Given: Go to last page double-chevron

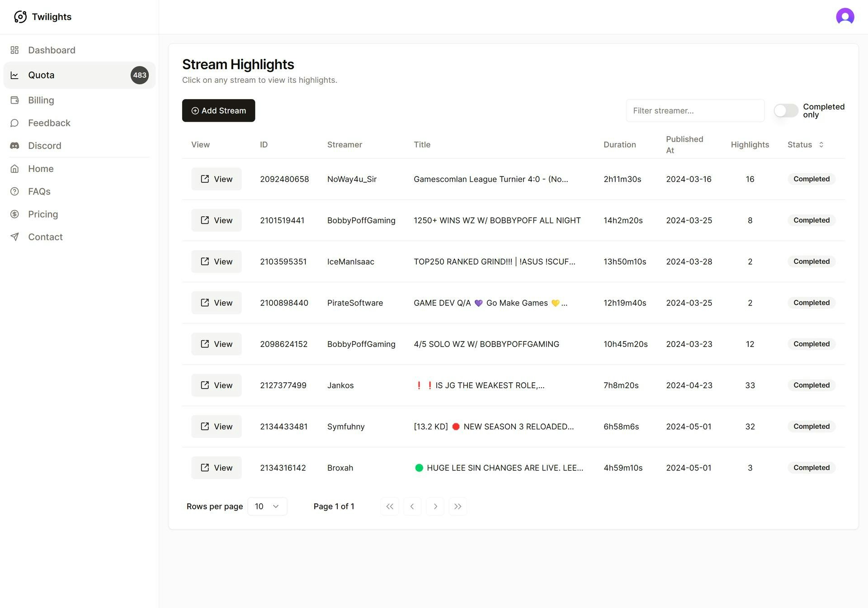Looking at the screenshot, I should pos(458,506).
